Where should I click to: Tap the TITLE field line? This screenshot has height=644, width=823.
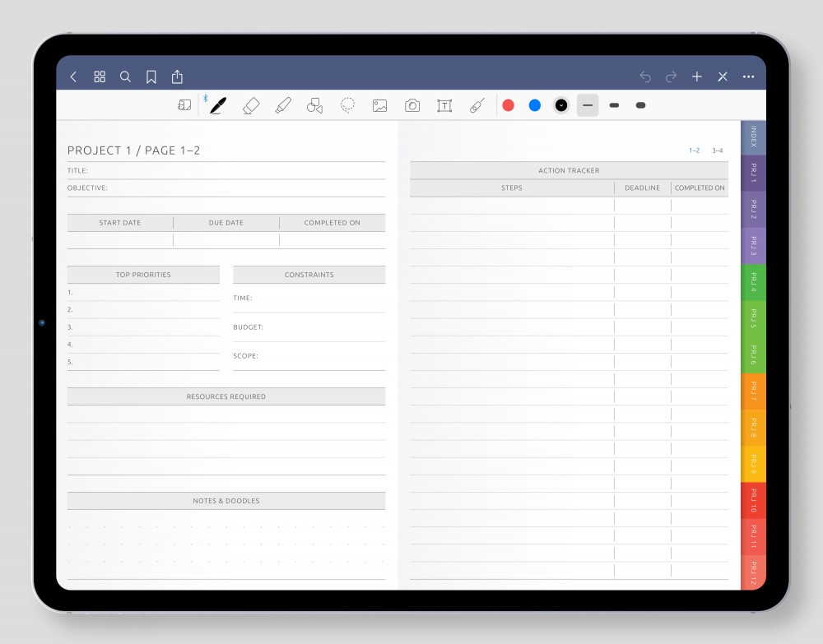tap(226, 171)
